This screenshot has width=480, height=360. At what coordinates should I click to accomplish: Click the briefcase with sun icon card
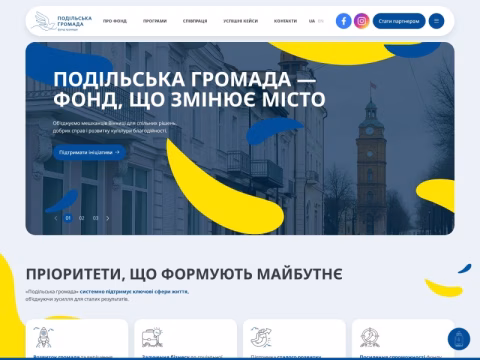tap(186, 338)
